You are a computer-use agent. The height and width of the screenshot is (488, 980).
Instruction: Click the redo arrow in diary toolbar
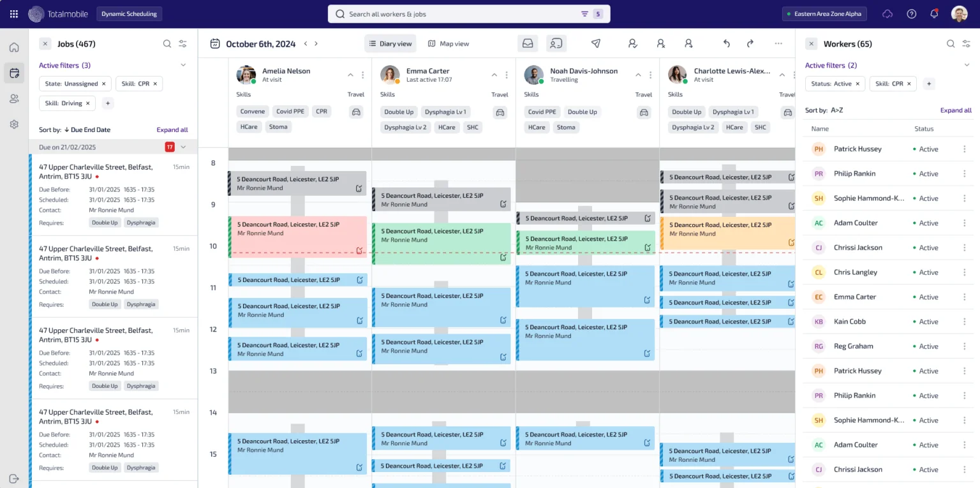coord(750,43)
